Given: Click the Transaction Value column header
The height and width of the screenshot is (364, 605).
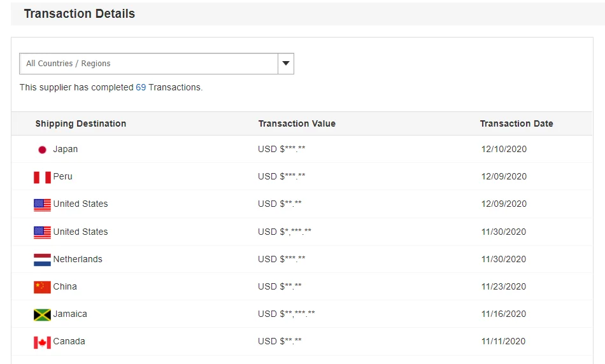Looking at the screenshot, I should (x=297, y=123).
